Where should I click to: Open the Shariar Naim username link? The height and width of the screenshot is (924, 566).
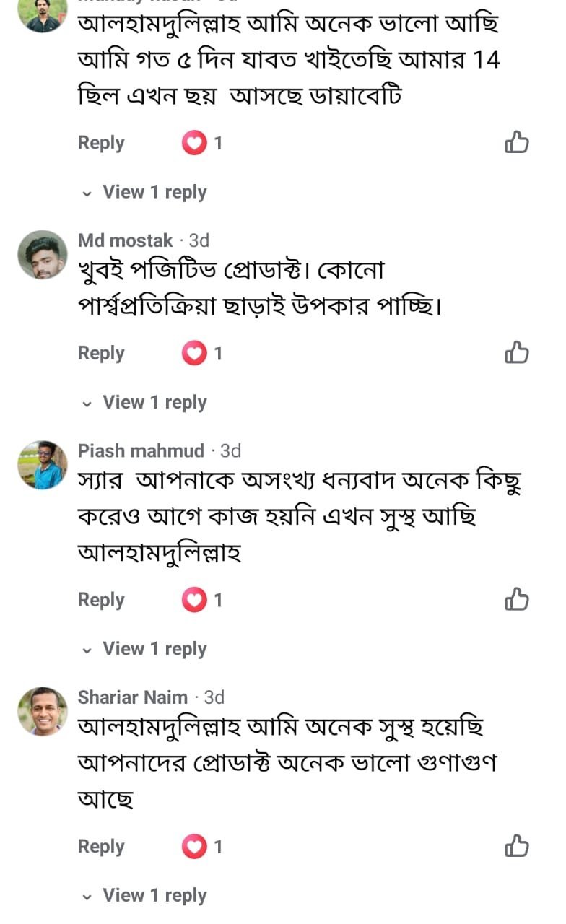132,697
